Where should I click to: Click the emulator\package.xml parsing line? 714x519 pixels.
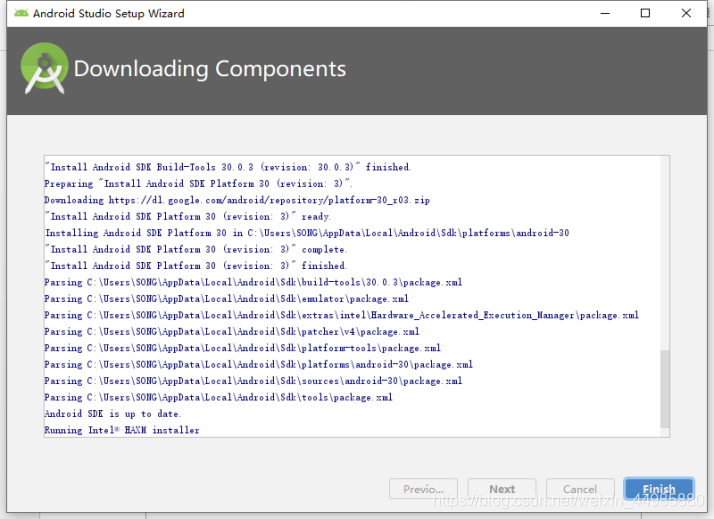coord(226,299)
